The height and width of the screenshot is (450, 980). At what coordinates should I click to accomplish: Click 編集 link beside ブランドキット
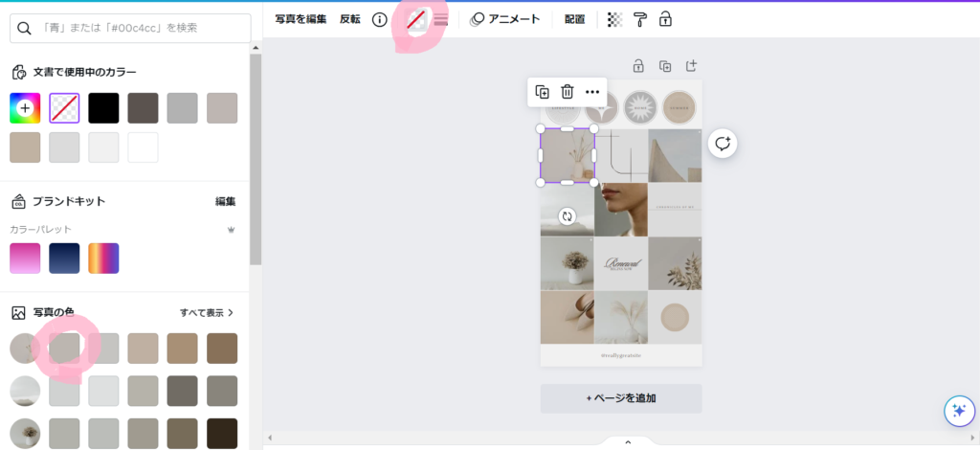pos(226,201)
